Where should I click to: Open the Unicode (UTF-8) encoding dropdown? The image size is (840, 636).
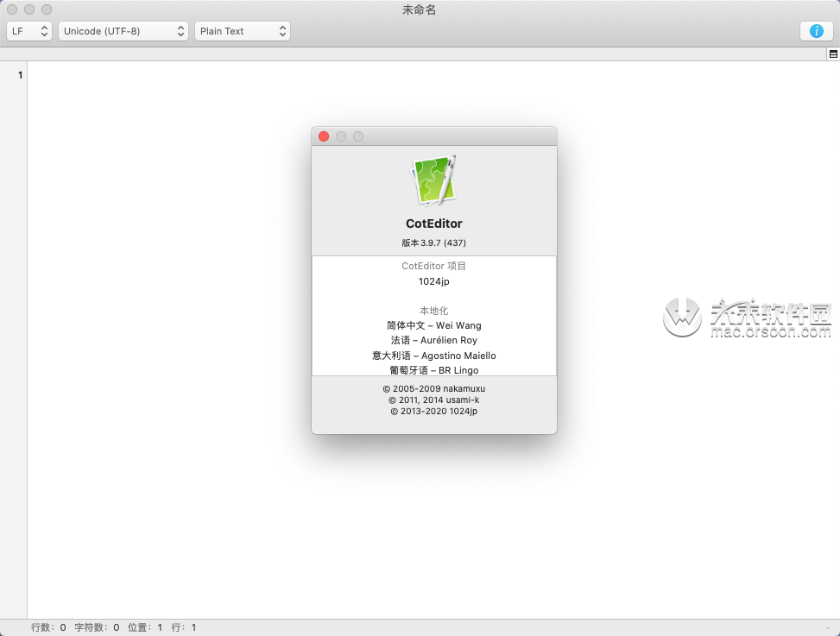click(123, 31)
